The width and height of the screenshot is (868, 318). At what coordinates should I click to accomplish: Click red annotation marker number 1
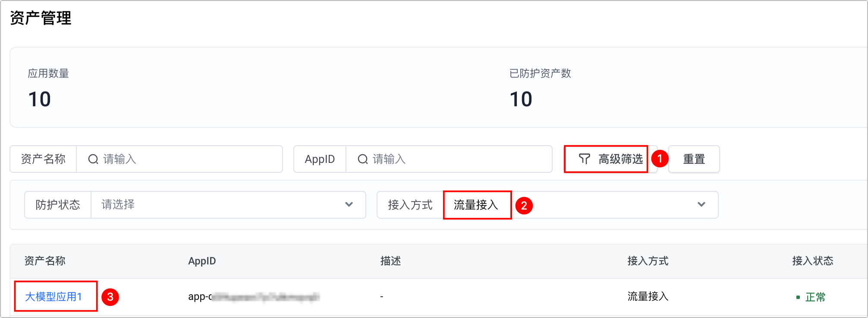pos(660,159)
